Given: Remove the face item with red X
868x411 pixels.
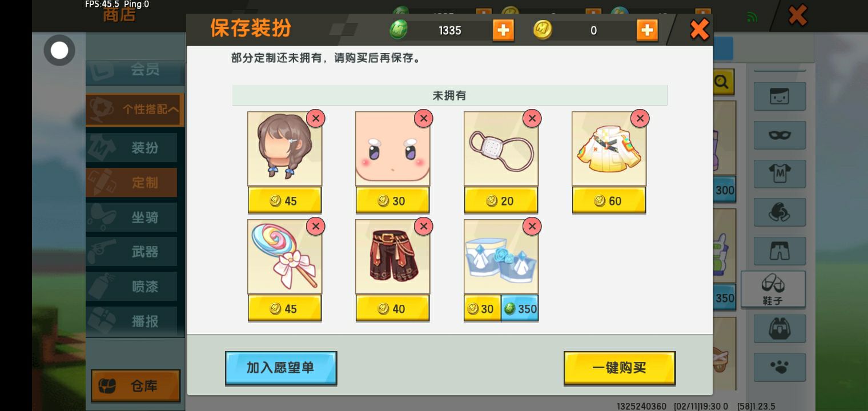Looking at the screenshot, I should 423,118.
